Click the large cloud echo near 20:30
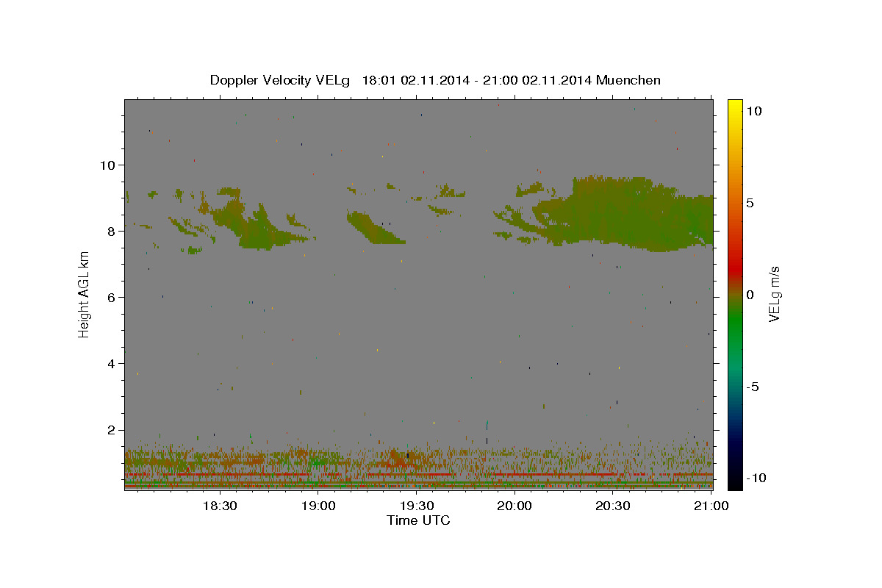The image size is (882, 588). (x=625, y=215)
